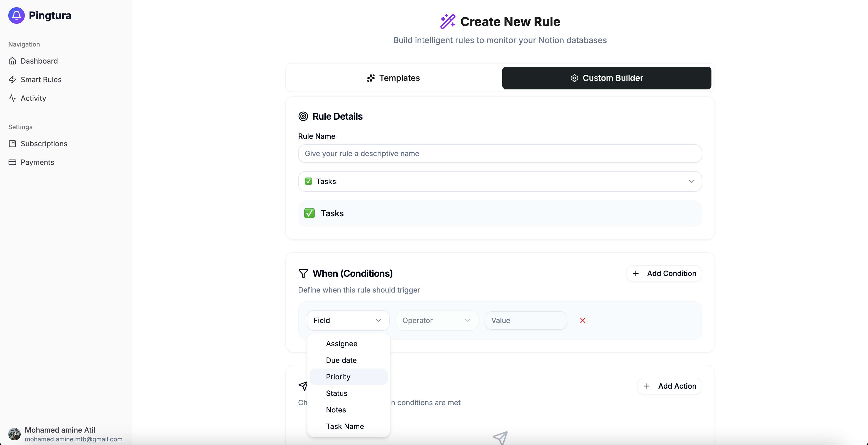
Task: Click the magic wand icon beside the title
Action: click(447, 21)
